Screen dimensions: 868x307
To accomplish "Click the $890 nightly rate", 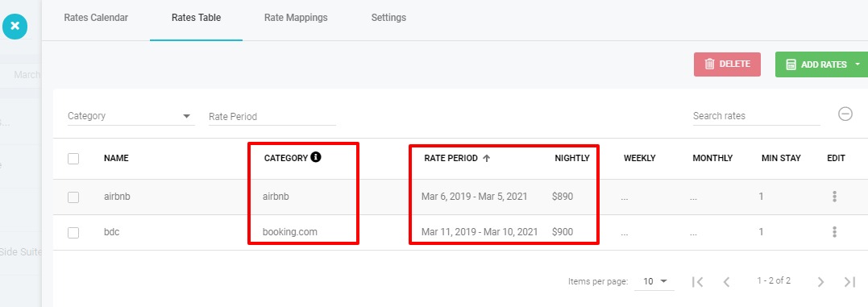I will tap(563, 197).
